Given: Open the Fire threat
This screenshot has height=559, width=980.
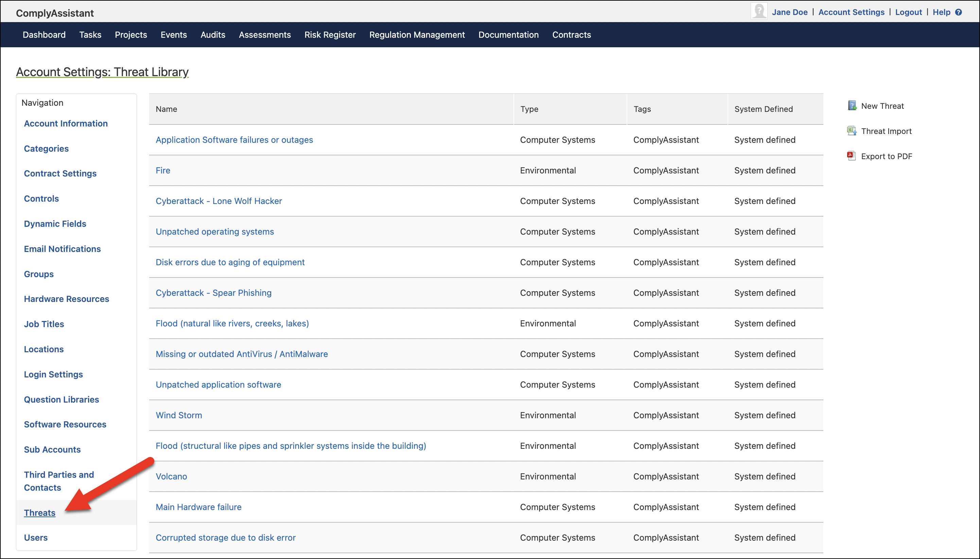Looking at the screenshot, I should (163, 170).
